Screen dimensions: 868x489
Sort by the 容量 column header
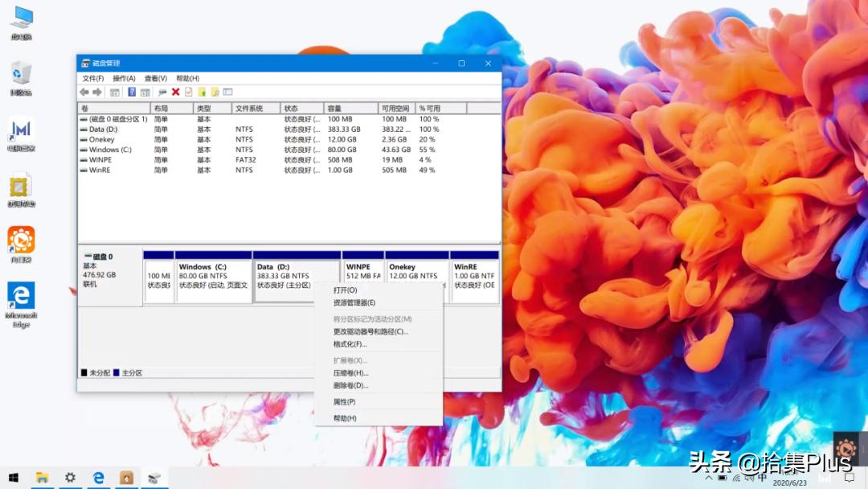coord(351,109)
